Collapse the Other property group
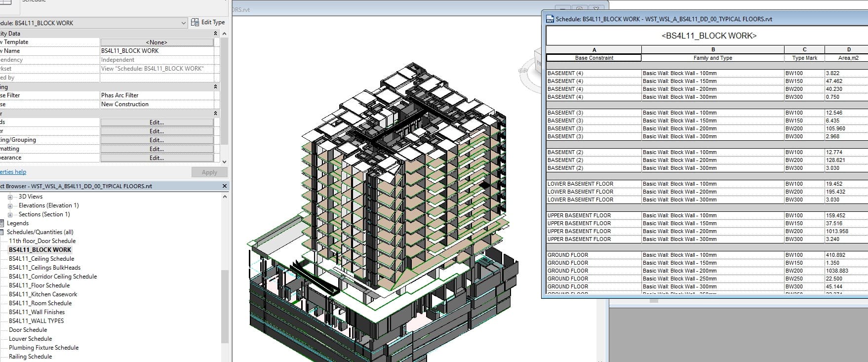The width and height of the screenshot is (868, 362). click(215, 113)
